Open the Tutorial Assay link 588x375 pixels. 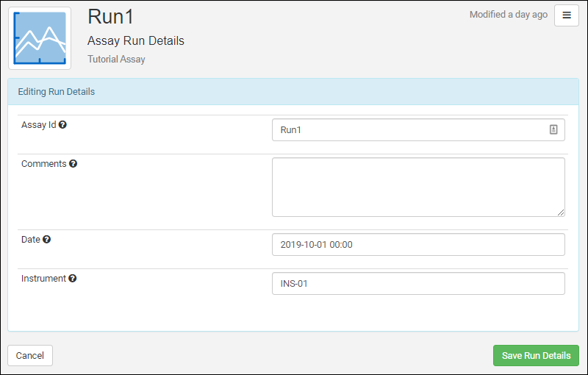(x=116, y=60)
